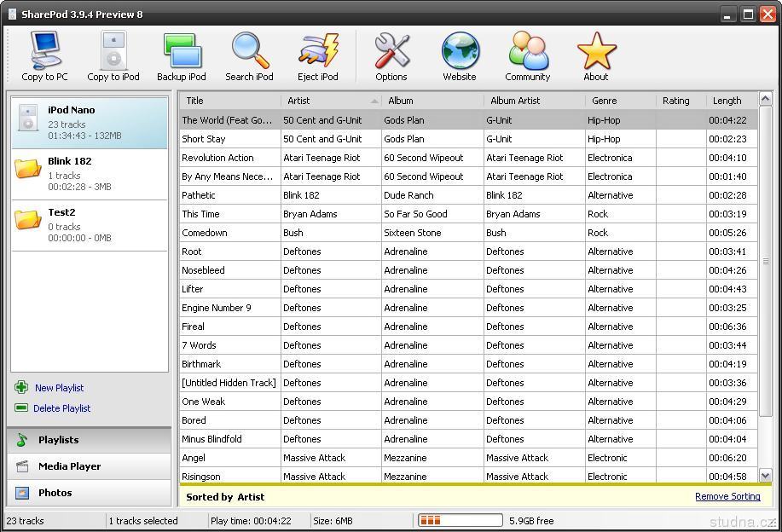Click Delete Playlist
782x532 pixels.
tap(61, 408)
